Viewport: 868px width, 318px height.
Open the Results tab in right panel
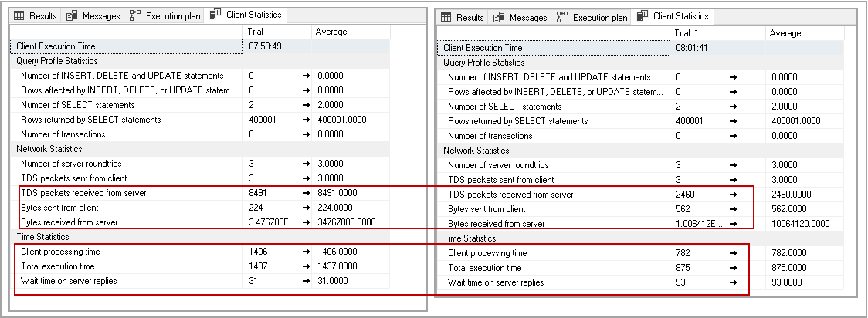point(463,18)
